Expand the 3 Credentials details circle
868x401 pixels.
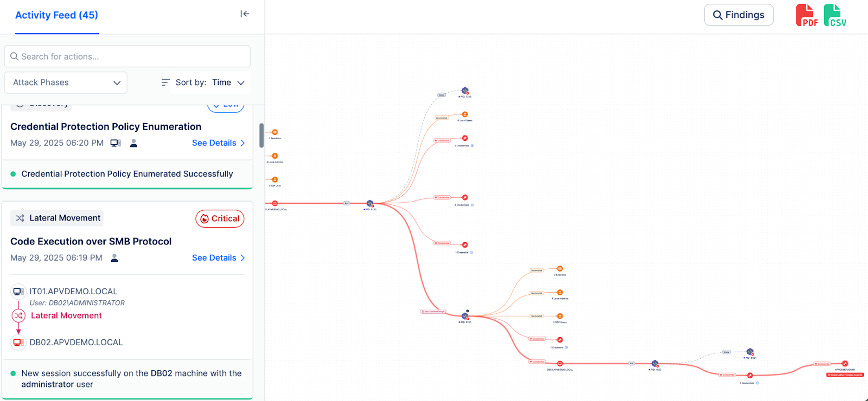click(472, 205)
